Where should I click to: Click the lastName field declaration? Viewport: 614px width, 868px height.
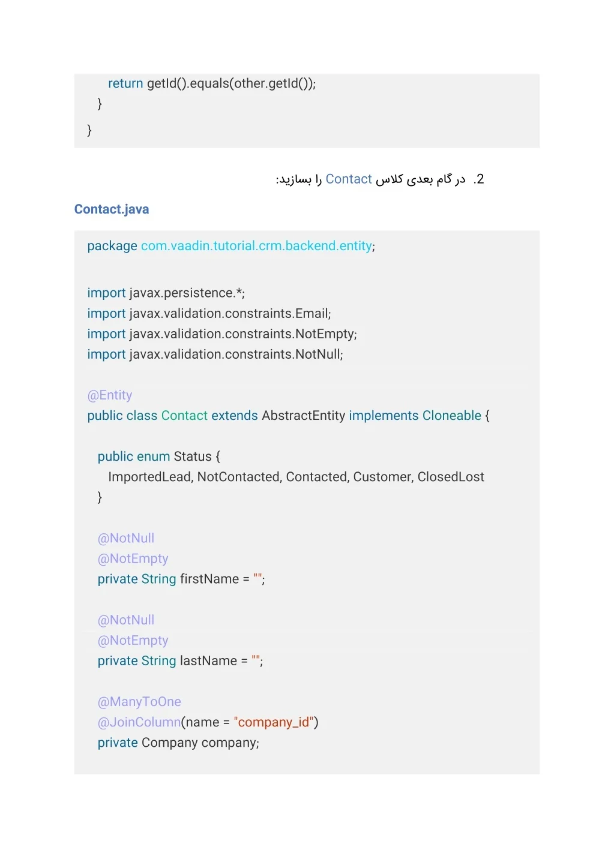coord(180,660)
